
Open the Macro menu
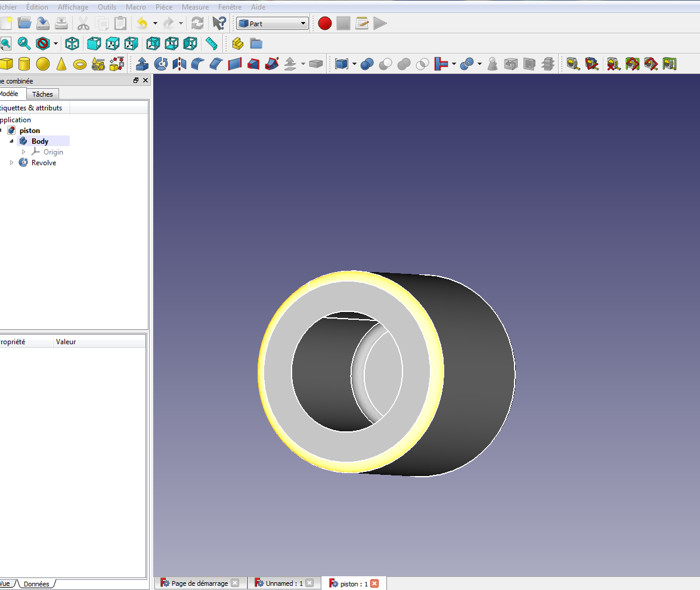pos(136,7)
